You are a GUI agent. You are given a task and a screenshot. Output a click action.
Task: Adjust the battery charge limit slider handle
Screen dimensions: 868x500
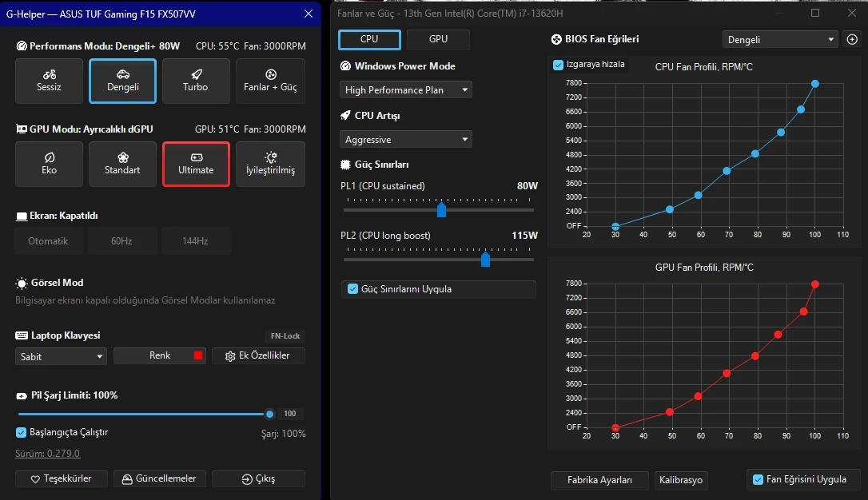[269, 414]
